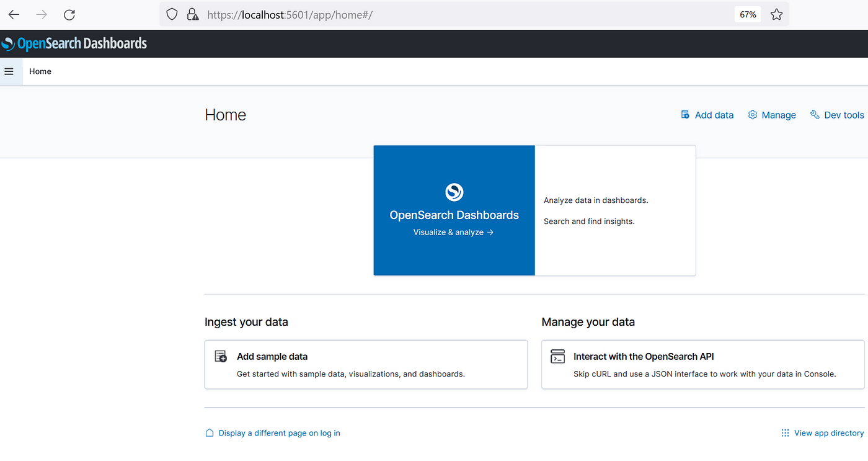
Task: Click the Home page title
Action: click(225, 115)
